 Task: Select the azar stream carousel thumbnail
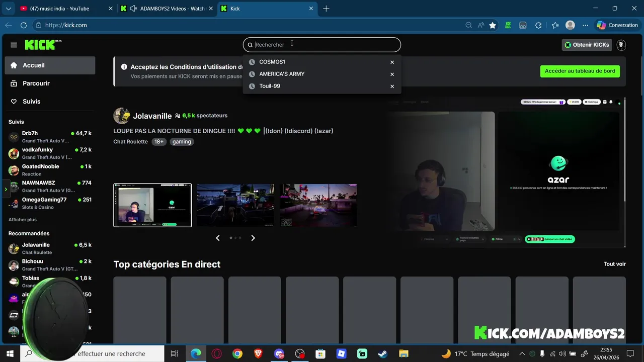[152, 205]
